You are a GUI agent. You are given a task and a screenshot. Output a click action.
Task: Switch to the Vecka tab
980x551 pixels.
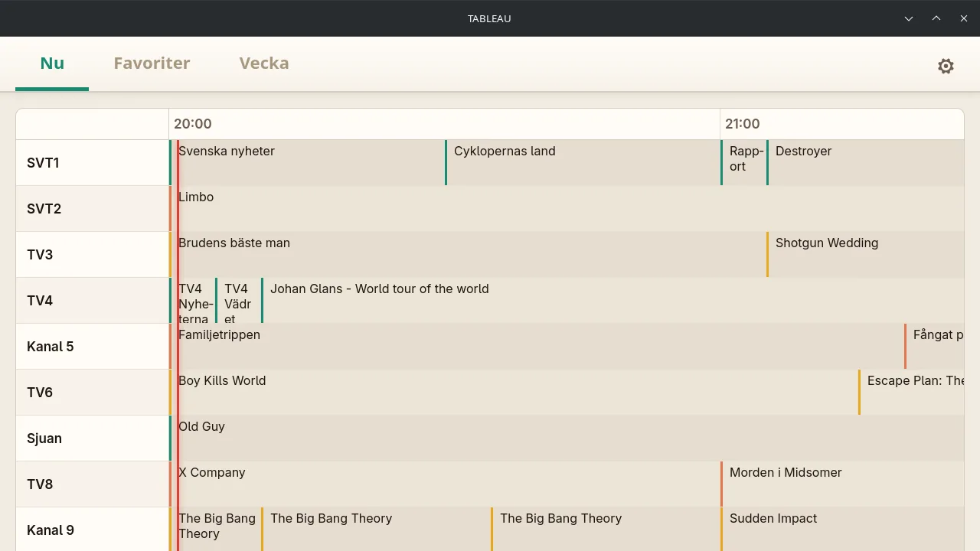coord(264,64)
